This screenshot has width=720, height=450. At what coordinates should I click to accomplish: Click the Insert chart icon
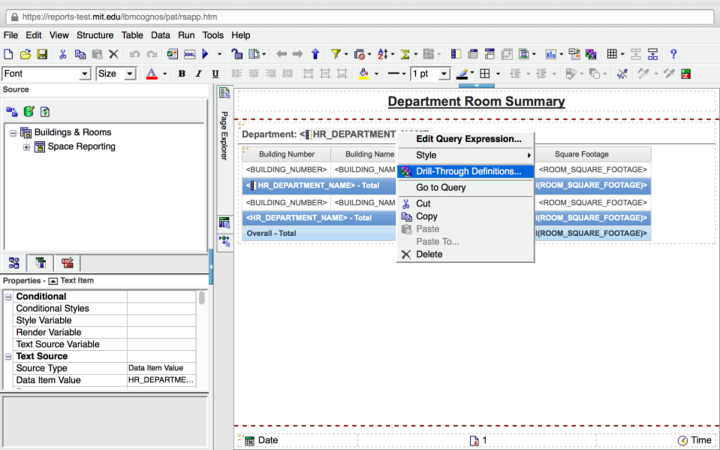[551, 54]
